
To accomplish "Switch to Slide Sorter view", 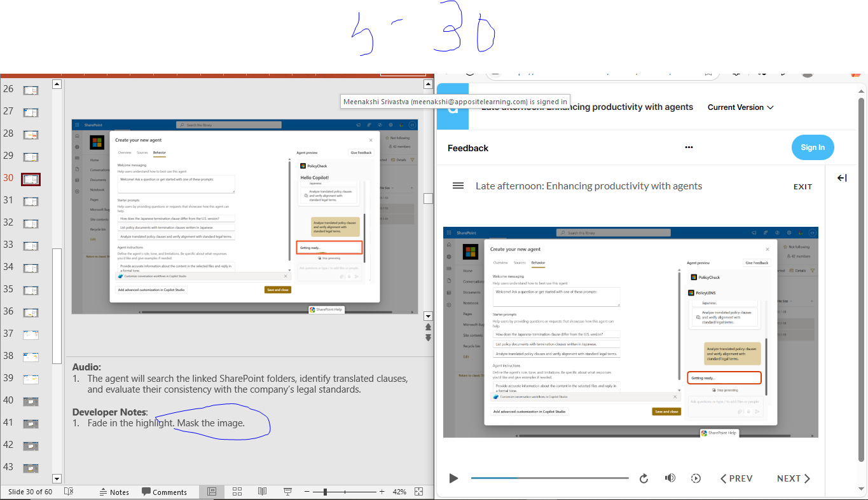I will [237, 492].
